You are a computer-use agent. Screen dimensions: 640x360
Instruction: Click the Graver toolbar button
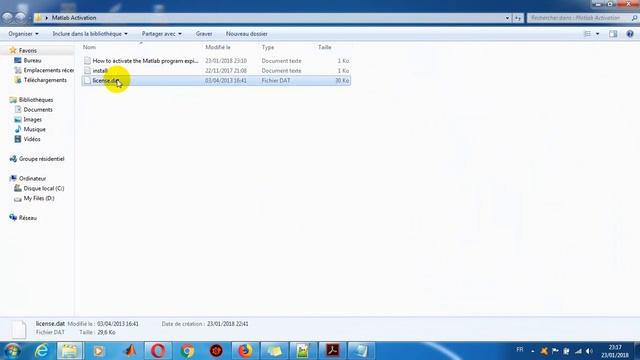pos(204,34)
